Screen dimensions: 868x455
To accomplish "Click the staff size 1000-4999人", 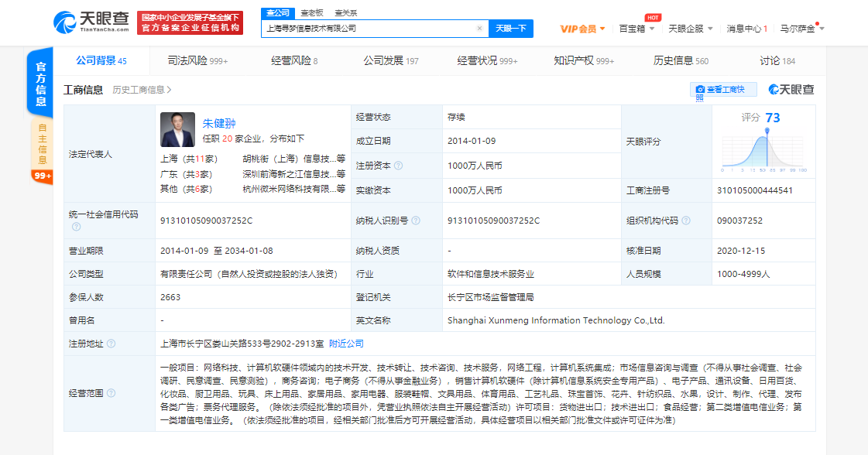I will pyautogui.click(x=743, y=274).
